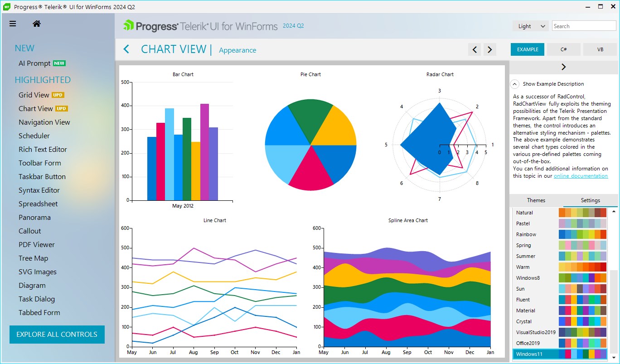Click the back arrow beside CHART VIEW

(126, 49)
